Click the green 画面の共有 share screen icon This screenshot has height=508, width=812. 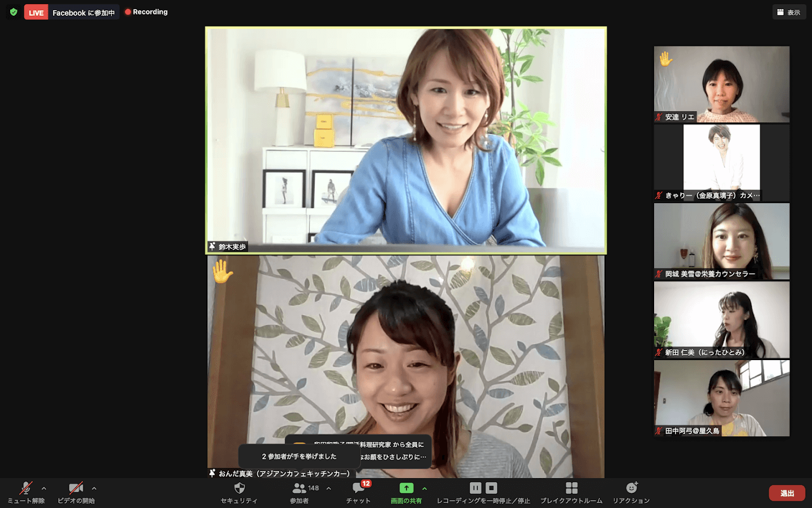click(407, 488)
